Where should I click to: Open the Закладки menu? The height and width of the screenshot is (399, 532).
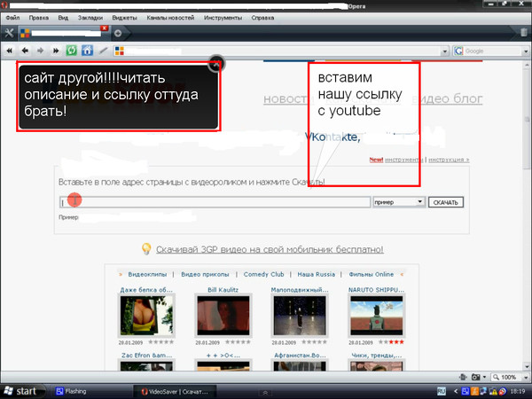pyautogui.click(x=90, y=18)
